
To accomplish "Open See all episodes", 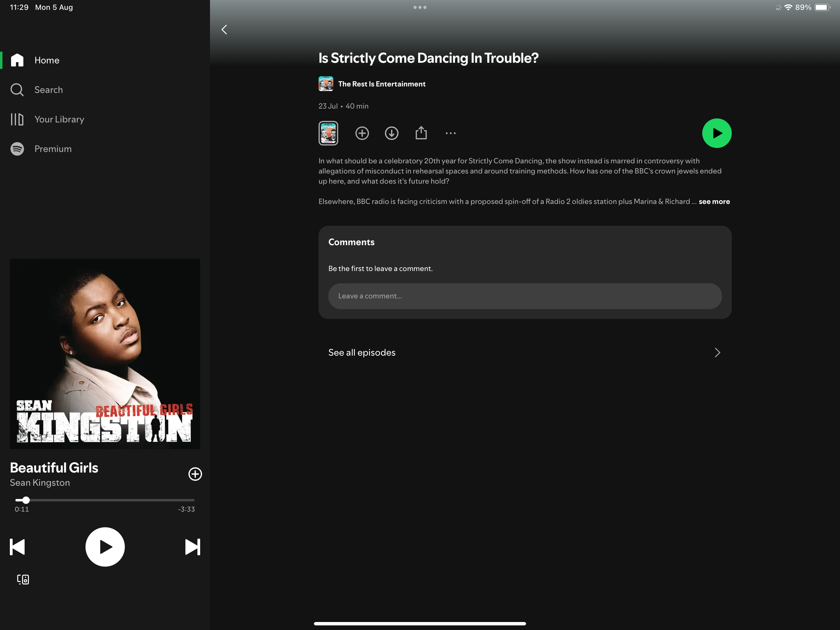I will point(525,353).
